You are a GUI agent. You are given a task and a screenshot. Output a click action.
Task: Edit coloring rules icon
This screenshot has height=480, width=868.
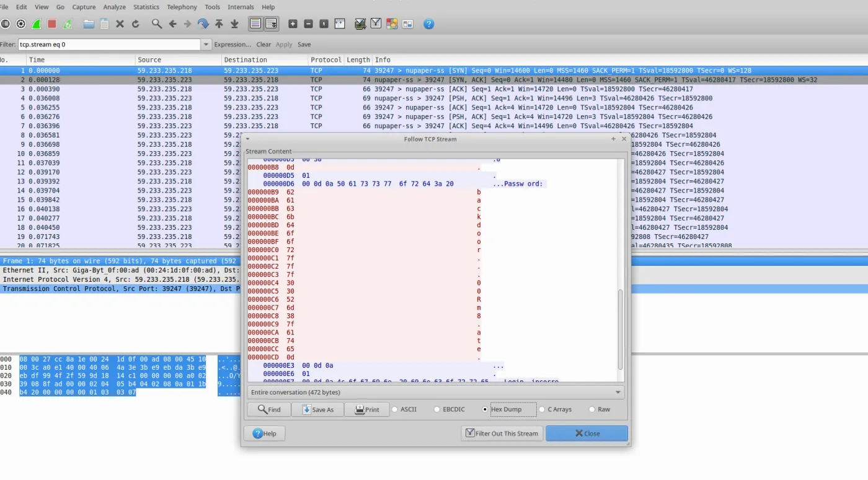coord(392,24)
